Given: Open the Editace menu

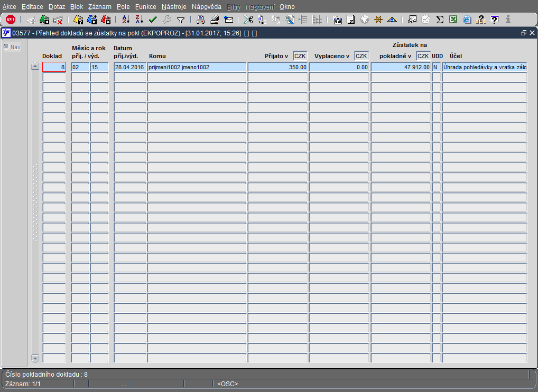Looking at the screenshot, I should click(x=32, y=7).
